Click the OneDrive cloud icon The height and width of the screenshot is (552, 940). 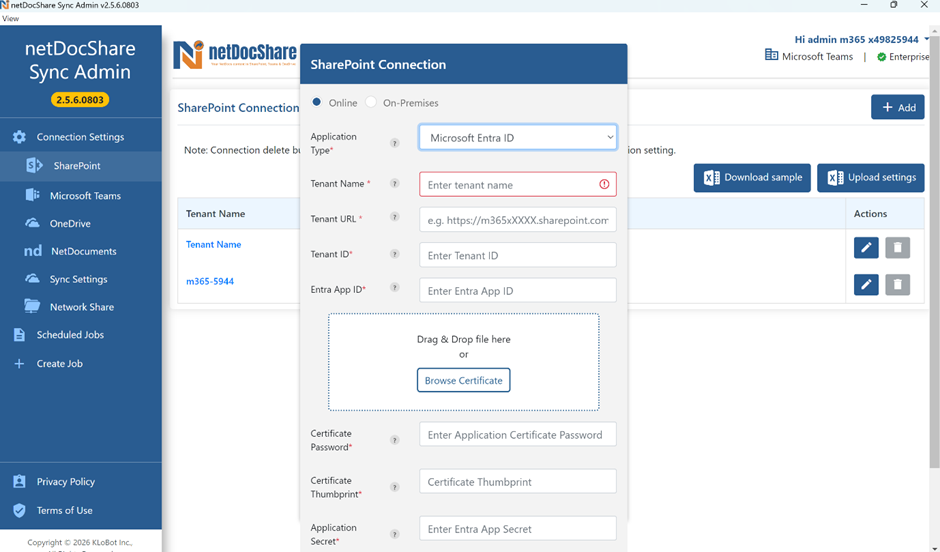(x=32, y=223)
